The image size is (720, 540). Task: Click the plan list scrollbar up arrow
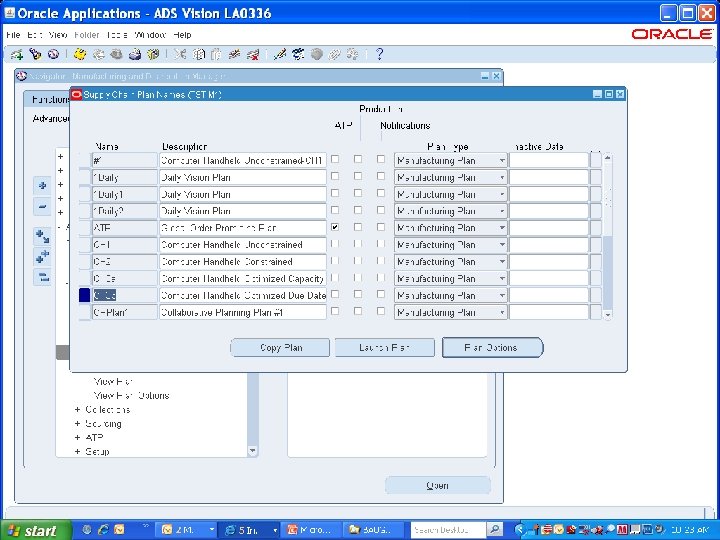pos(608,158)
